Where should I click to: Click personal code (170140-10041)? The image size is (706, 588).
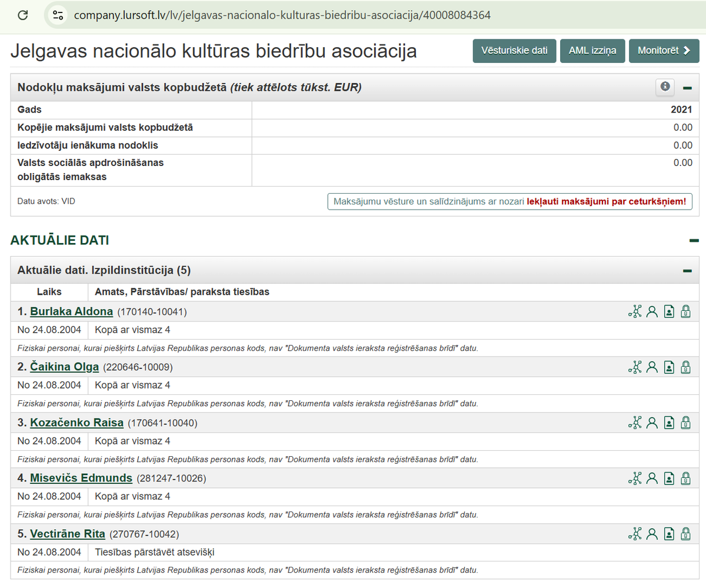coord(152,312)
